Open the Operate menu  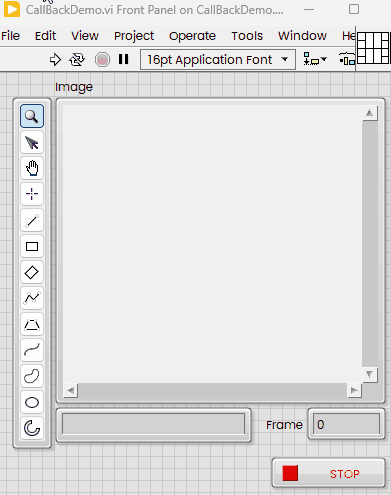[192, 36]
